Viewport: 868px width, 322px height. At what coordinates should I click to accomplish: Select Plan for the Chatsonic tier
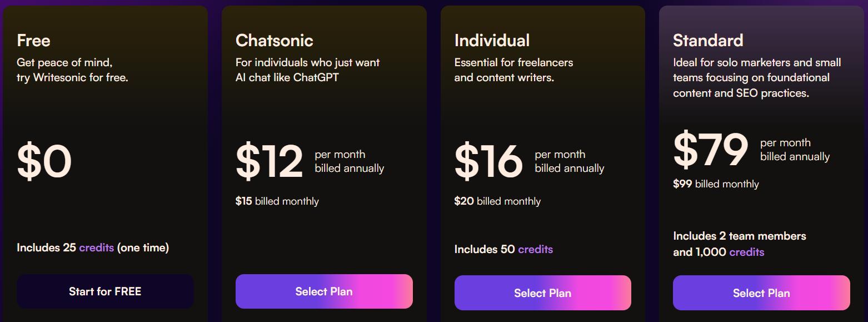click(x=324, y=291)
